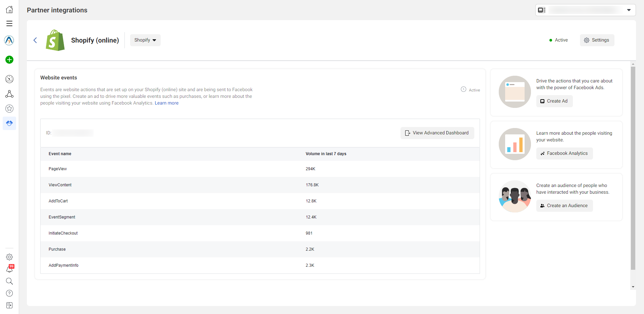Open the notifications bell with badge
The height and width of the screenshot is (314, 644).
click(x=9, y=269)
